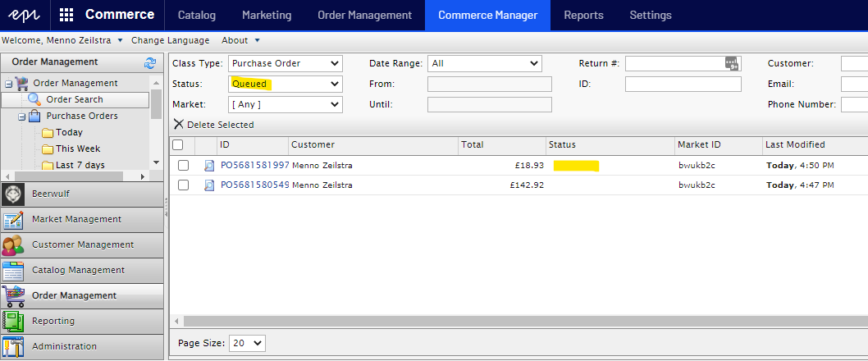This screenshot has width=868, height=361.
Task: Open the Class Type dropdown
Action: (285, 63)
